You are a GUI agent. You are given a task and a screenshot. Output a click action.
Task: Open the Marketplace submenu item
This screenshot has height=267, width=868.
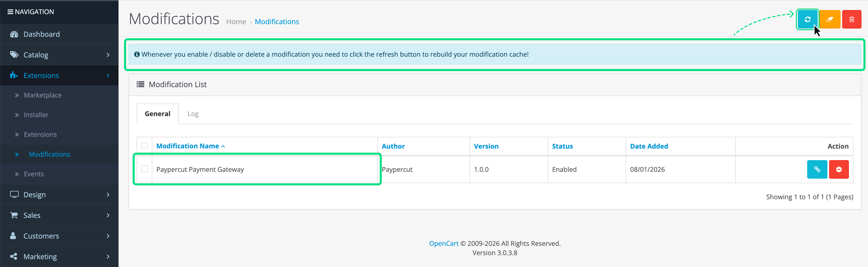point(42,95)
